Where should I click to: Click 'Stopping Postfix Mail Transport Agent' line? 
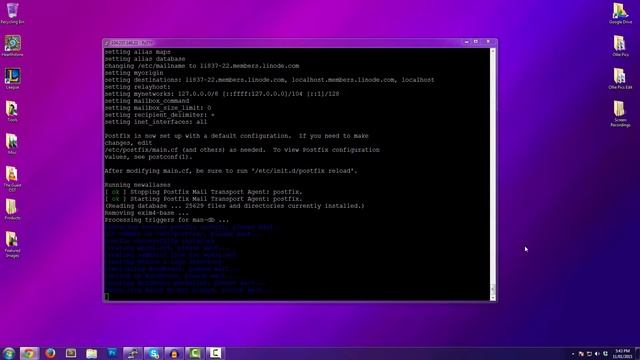203,192
